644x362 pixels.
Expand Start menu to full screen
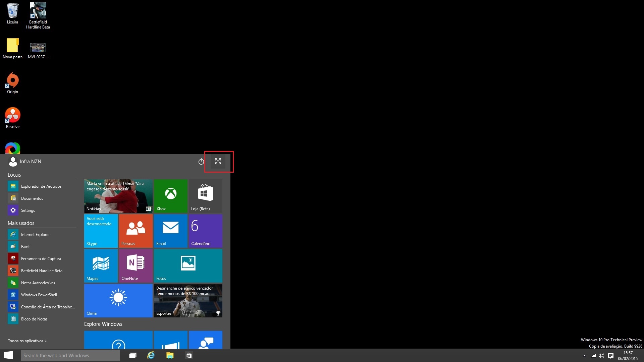click(218, 162)
